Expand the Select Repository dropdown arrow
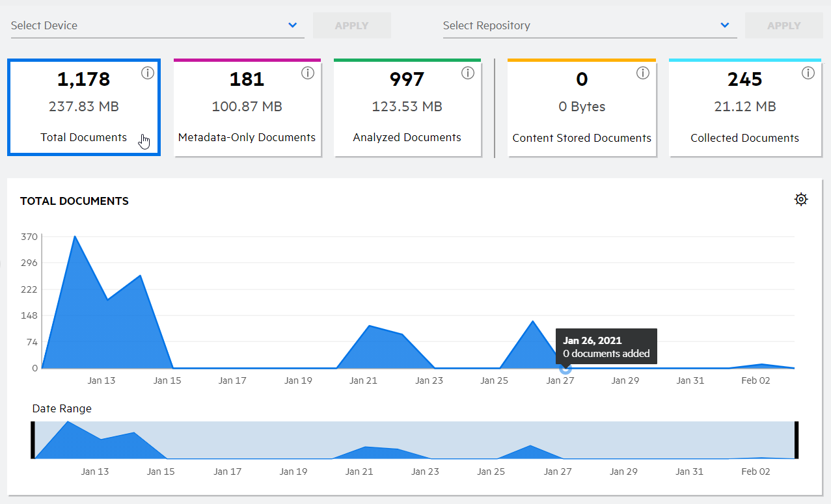831x504 pixels. coord(725,25)
